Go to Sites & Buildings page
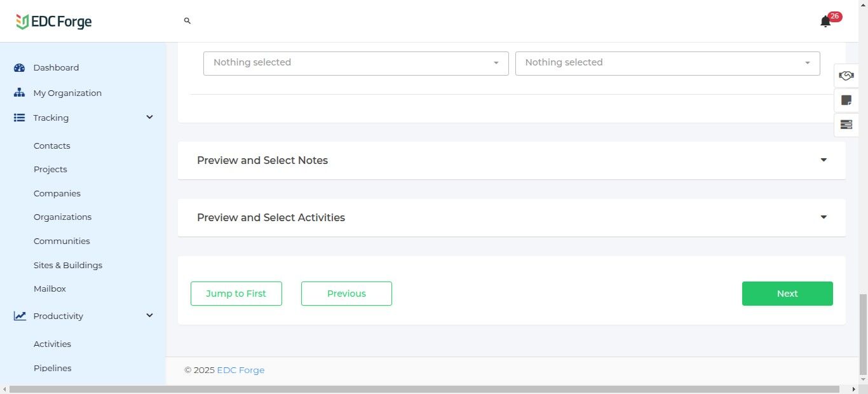The height and width of the screenshot is (394, 868). coord(68,265)
